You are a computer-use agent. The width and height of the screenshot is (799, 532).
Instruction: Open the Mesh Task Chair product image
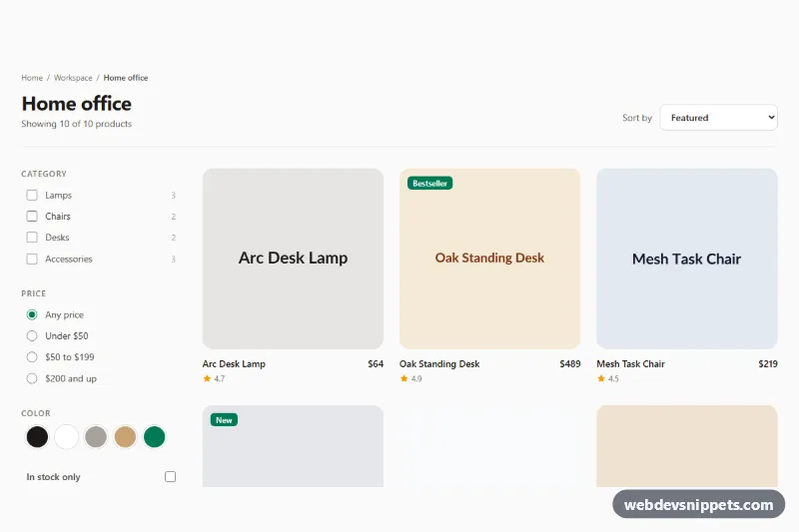tap(687, 259)
